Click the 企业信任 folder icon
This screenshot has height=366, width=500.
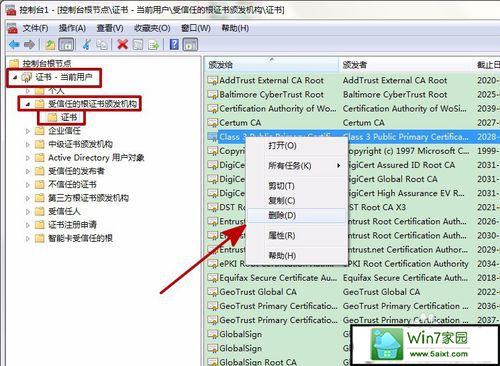40,131
